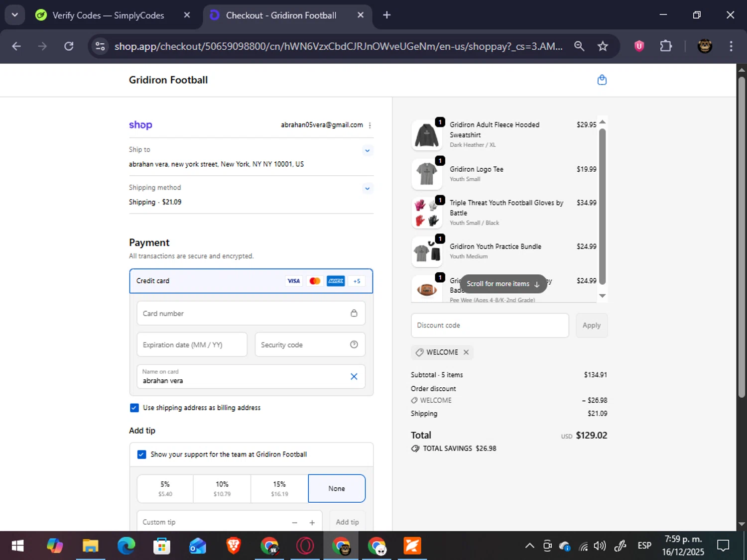Click the Gridiron Youth Practice Bundle thumbnail

(427, 251)
